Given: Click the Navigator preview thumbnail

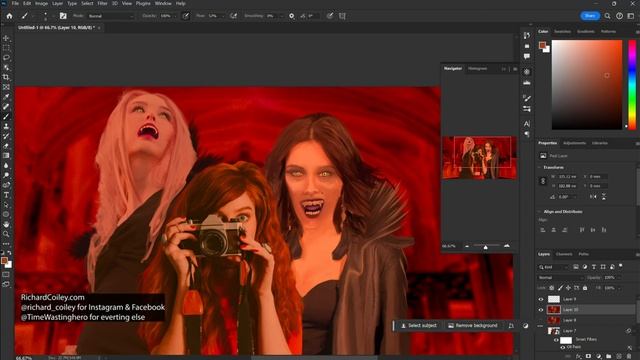Looking at the screenshot, I should (x=480, y=158).
